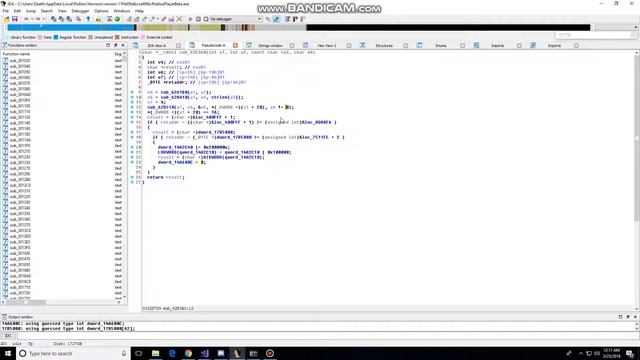
Task: Click the Structures tab icon
Action: pos(362,45)
